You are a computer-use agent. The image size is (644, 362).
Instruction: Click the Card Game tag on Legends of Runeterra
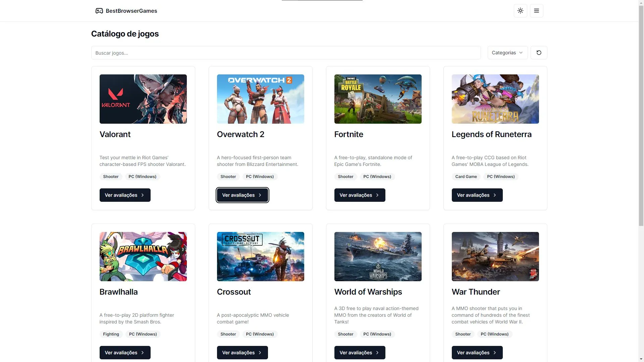point(466,177)
